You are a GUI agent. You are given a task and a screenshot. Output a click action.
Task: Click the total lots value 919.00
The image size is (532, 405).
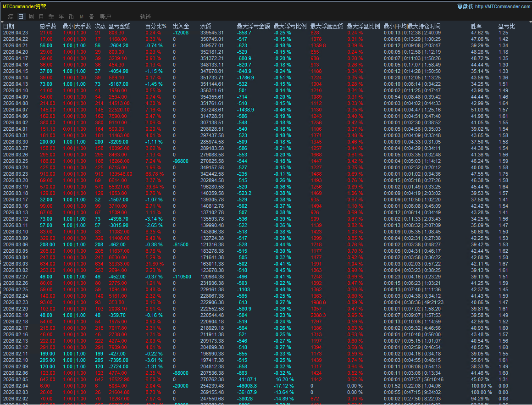click(48, 174)
